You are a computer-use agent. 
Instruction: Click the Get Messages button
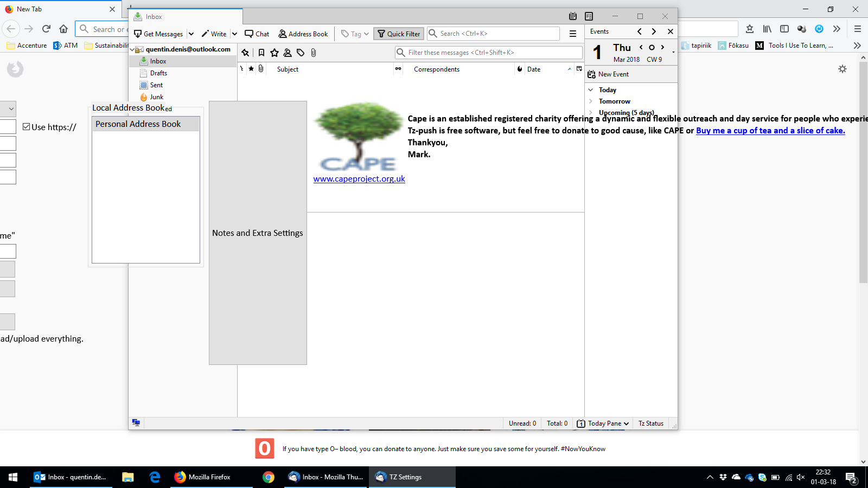[158, 34]
